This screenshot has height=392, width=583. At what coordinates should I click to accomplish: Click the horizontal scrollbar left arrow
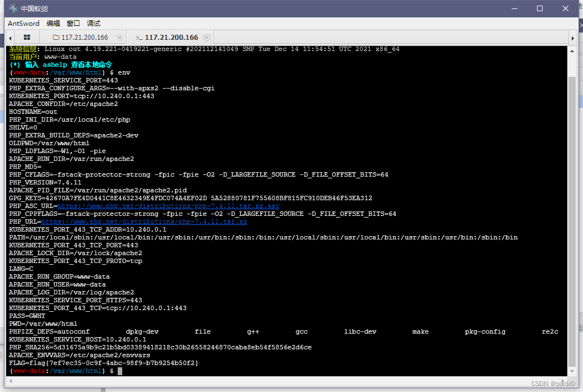(11, 381)
